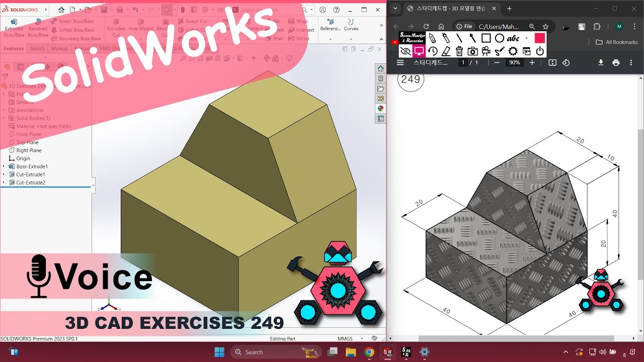Pick the rectangle shape tool
644x362 pixels.
[486, 38]
